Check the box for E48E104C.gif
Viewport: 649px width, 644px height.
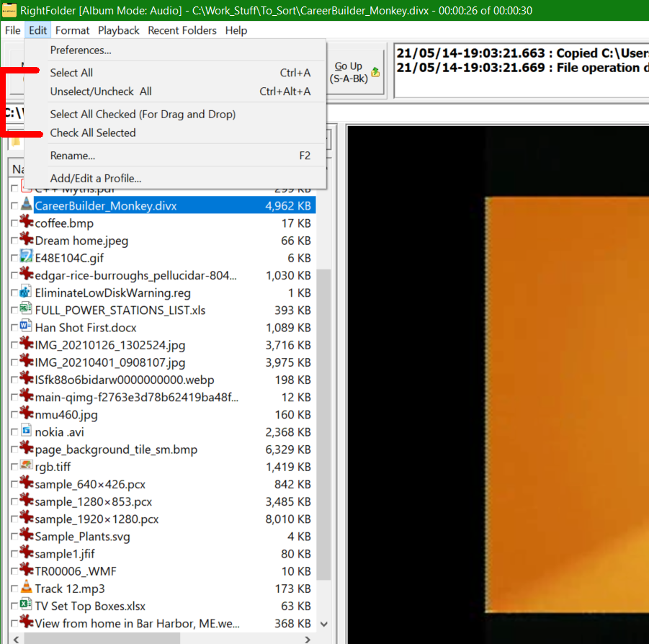pos(14,258)
